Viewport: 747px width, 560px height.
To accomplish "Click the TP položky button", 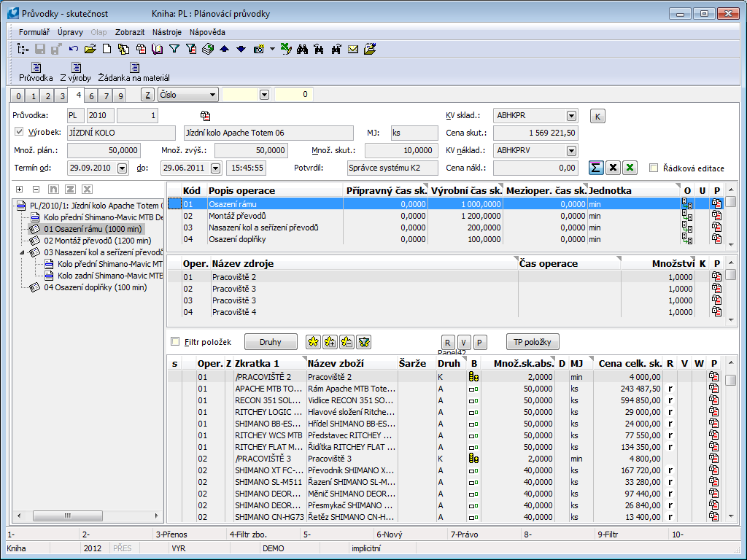I will 533,341.
